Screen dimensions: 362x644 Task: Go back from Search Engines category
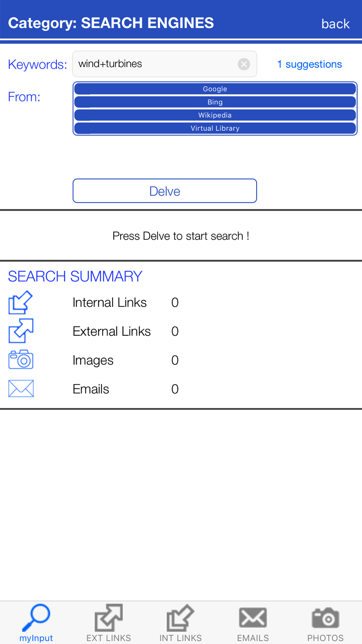coord(335,24)
